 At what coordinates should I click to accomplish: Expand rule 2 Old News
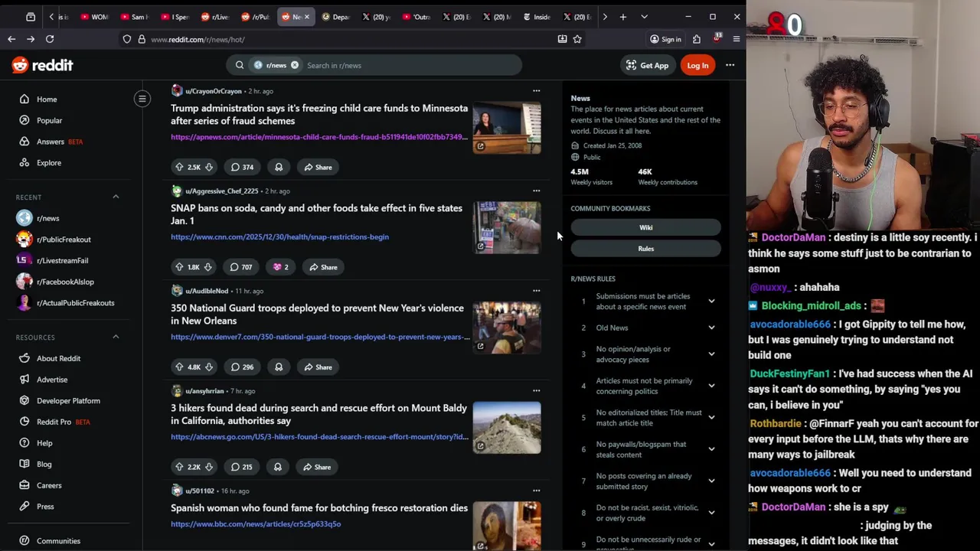click(711, 328)
